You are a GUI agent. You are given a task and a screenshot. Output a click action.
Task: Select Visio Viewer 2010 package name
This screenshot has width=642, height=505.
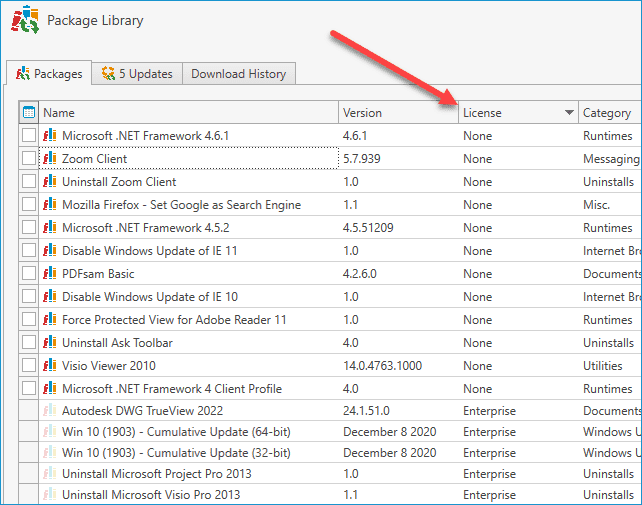pos(109,365)
